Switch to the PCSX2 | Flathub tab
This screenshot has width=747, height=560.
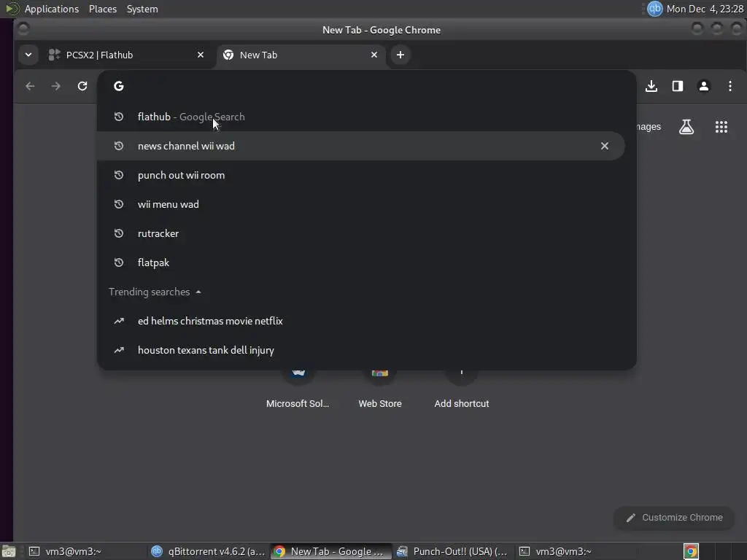pos(127,55)
